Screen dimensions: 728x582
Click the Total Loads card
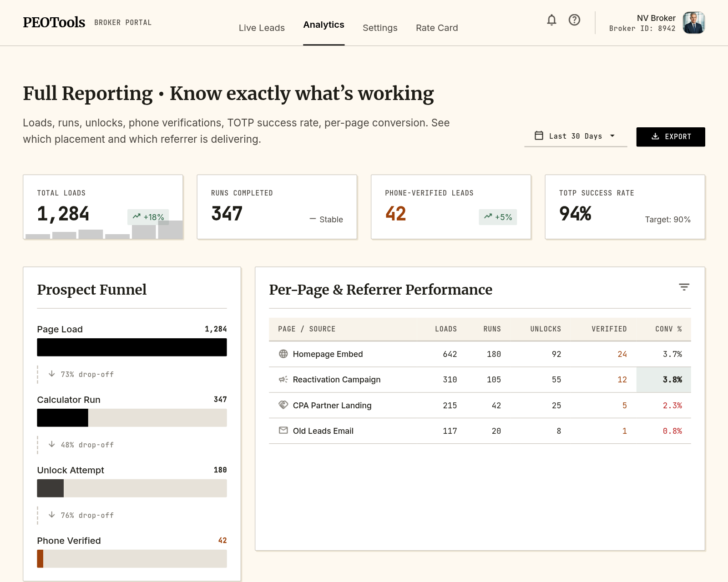pos(103,207)
